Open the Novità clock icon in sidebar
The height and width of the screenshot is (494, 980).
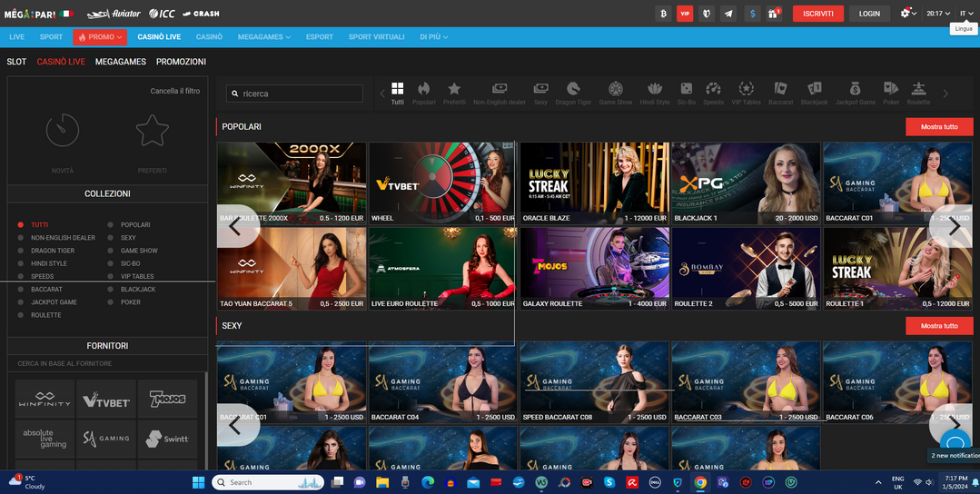(x=63, y=131)
